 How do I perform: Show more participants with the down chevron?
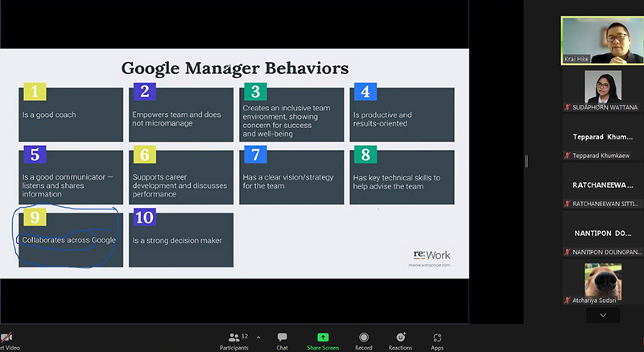click(x=603, y=316)
